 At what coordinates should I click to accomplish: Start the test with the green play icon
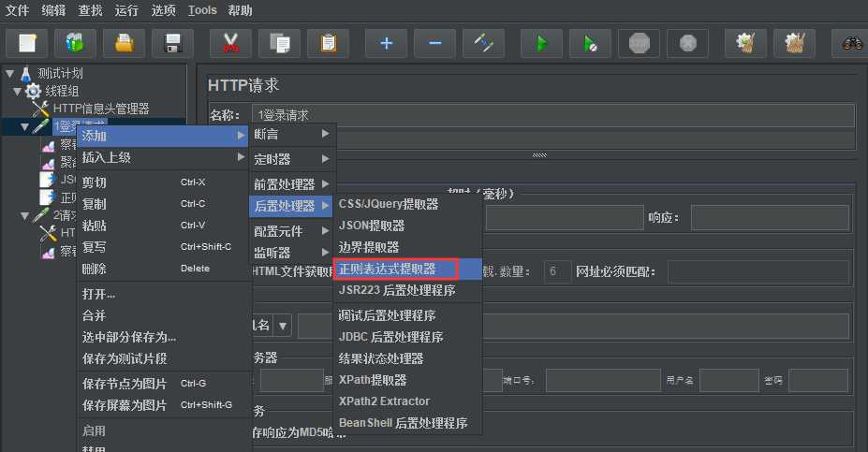(x=542, y=43)
